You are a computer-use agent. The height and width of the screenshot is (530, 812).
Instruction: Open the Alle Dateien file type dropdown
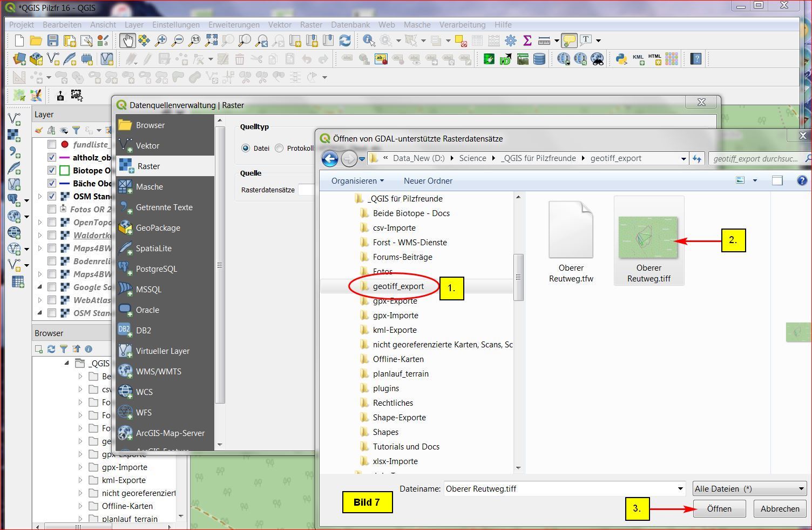[x=749, y=489]
